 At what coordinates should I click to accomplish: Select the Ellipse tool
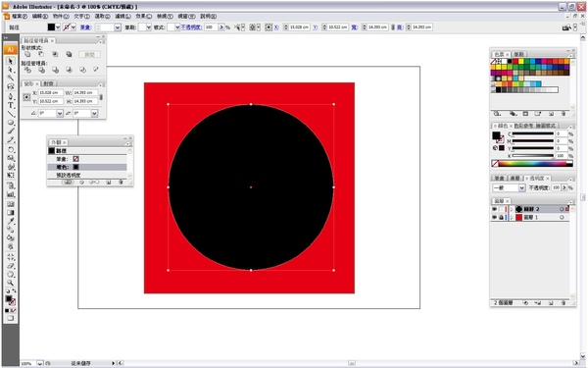[11, 123]
